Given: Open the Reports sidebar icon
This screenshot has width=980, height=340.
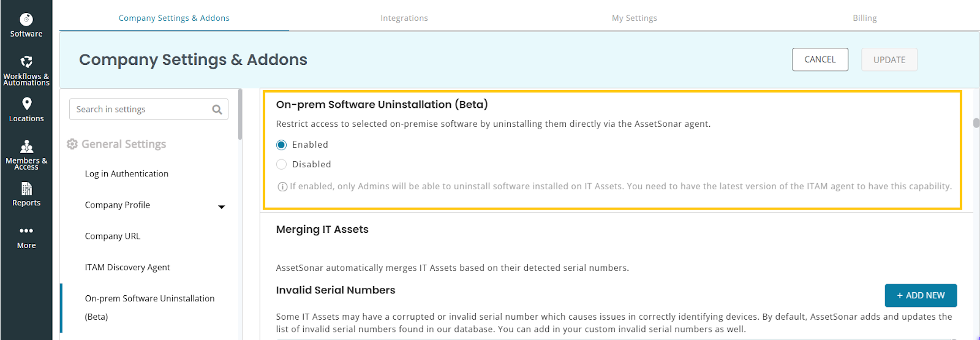Looking at the screenshot, I should click(x=26, y=189).
